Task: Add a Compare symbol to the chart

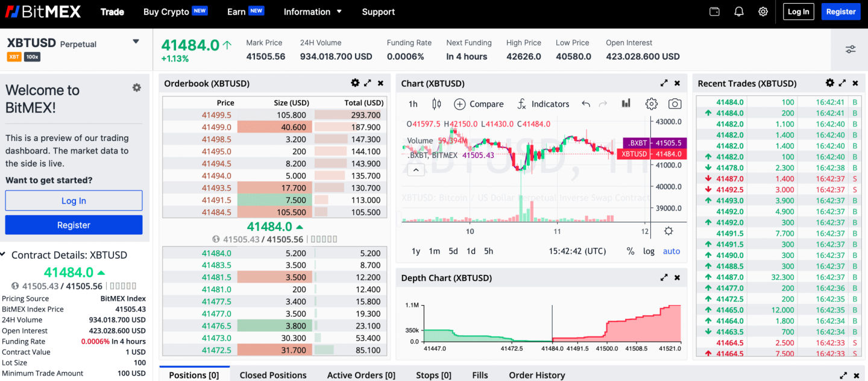Action: pyautogui.click(x=479, y=104)
